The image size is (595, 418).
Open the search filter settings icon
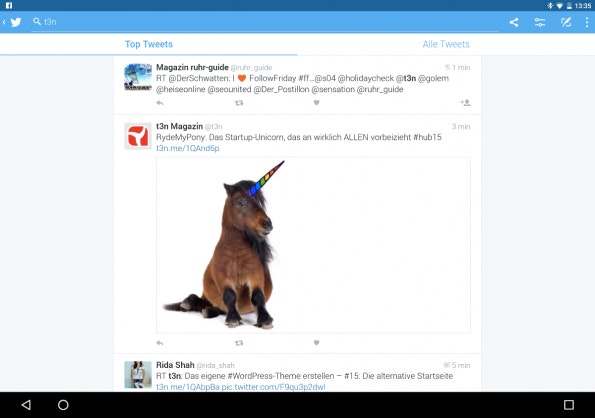[x=540, y=22]
